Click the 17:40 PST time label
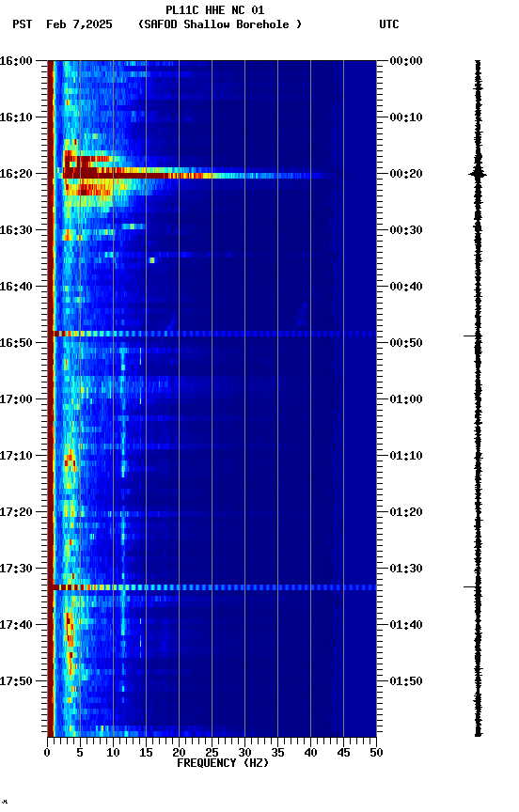Viewport: 519px width, 812px height. [16, 626]
